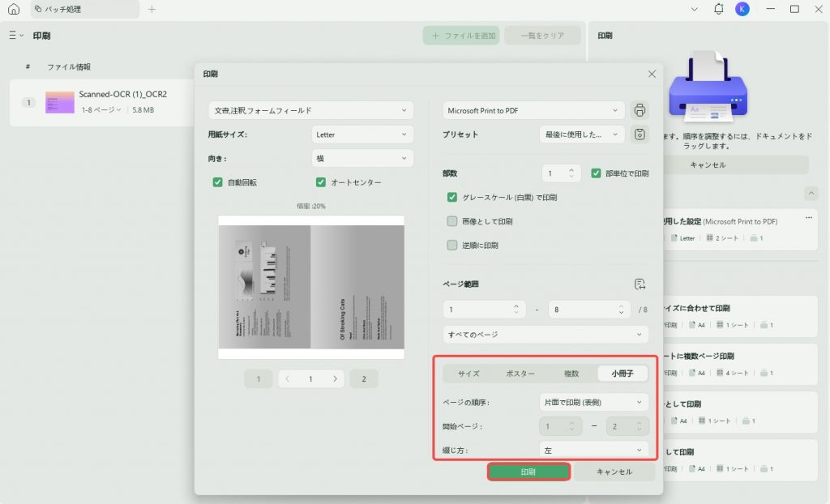Viewport: 830px width, 504px height.
Task: Click the print preview image
Action: tap(311, 288)
